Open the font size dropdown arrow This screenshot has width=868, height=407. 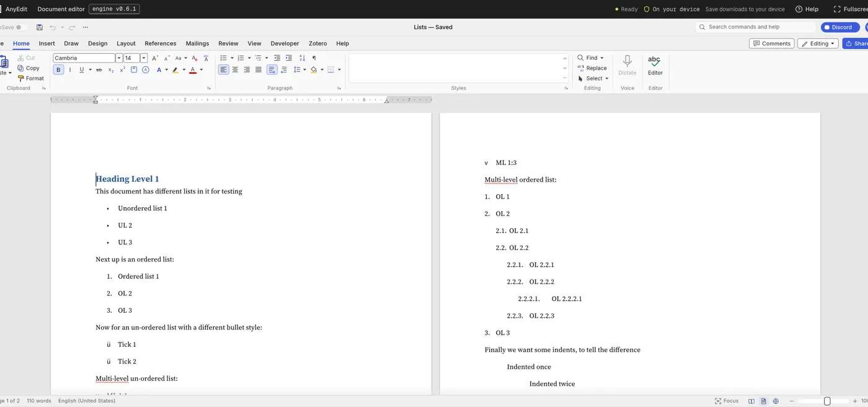coord(144,58)
